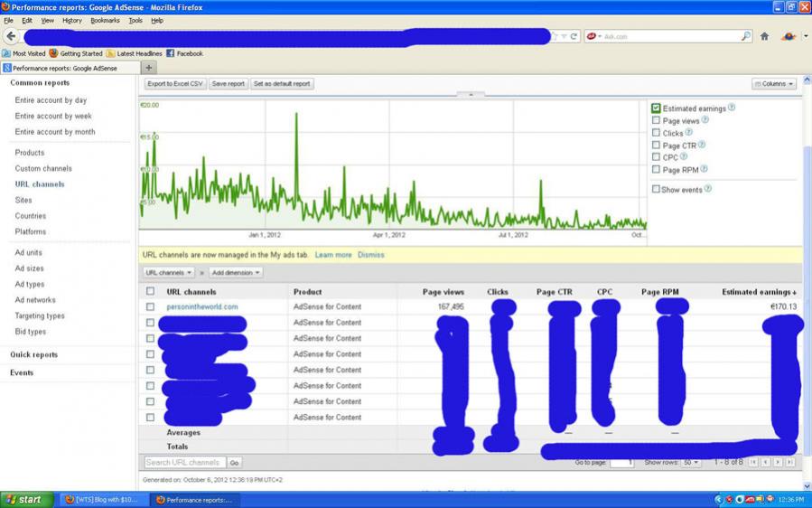Open the Facebook bookmark
The image size is (812, 508).
[x=184, y=53]
